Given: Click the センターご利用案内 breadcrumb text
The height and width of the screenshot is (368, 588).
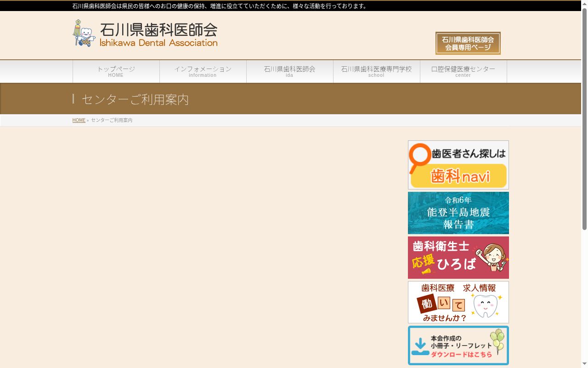Looking at the screenshot, I should [112, 121].
